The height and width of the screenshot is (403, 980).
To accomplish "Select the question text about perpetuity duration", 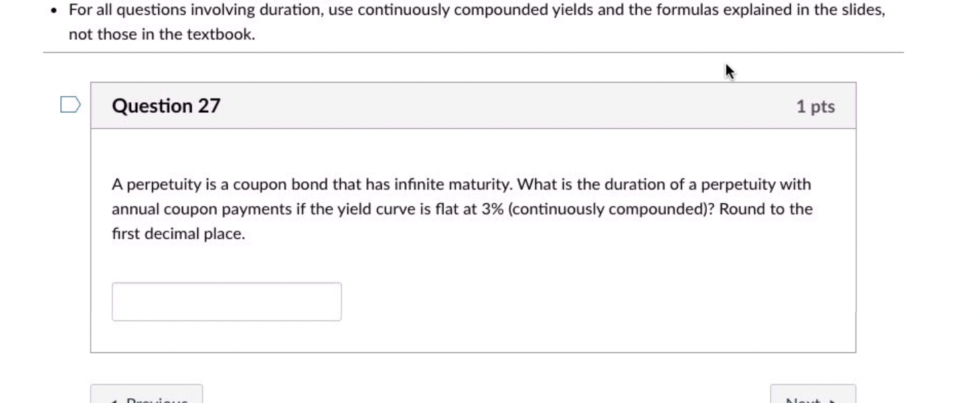I will tap(462, 208).
